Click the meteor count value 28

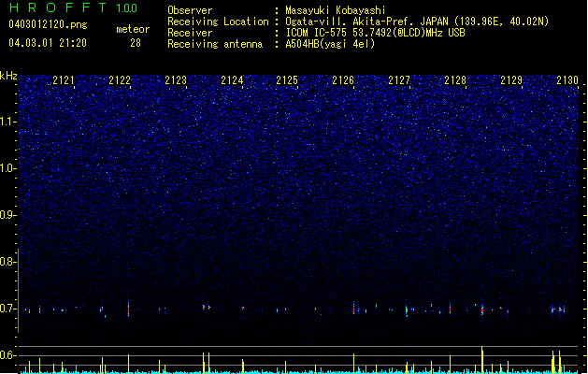click(136, 43)
